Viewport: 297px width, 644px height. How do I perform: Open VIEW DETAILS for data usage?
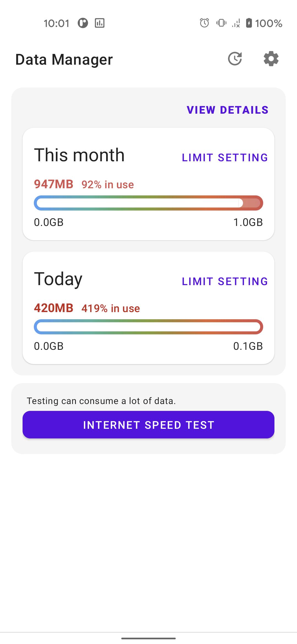click(227, 110)
